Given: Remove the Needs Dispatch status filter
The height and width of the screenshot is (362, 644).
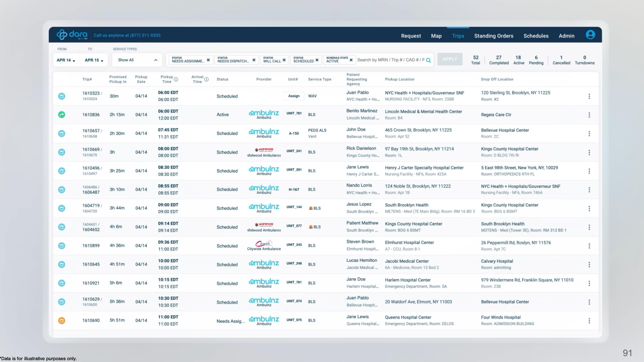Looking at the screenshot, I should [254, 60].
